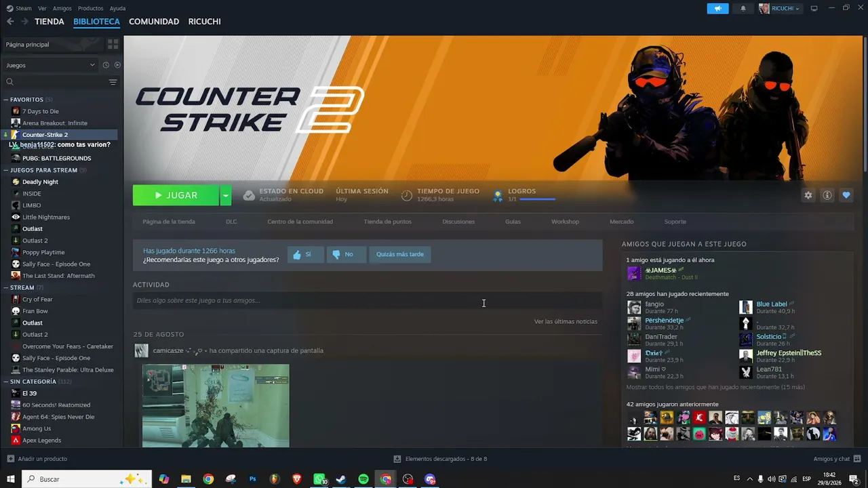The width and height of the screenshot is (868, 488).
Task: Open the notifications bell
Action: tap(743, 8)
